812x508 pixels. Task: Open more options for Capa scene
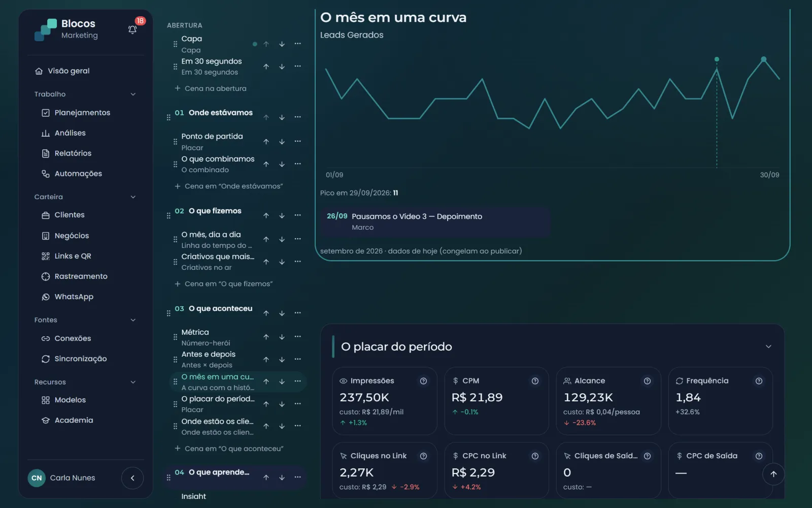click(298, 44)
